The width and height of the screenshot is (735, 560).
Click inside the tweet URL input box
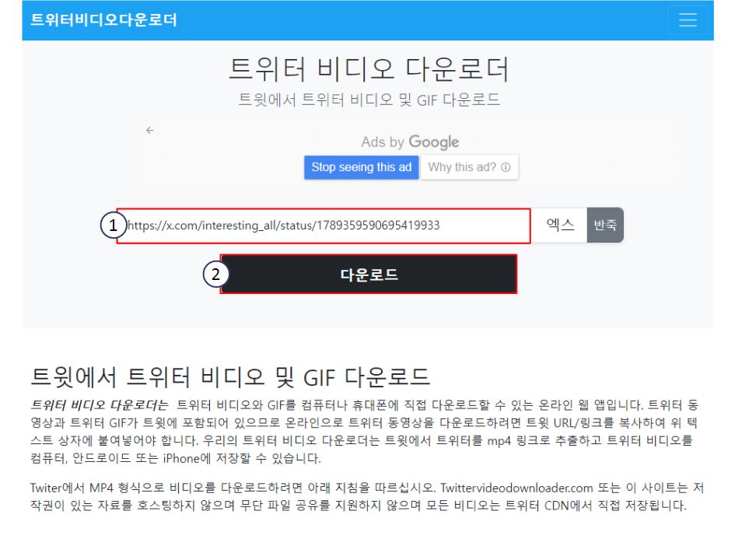(x=327, y=224)
